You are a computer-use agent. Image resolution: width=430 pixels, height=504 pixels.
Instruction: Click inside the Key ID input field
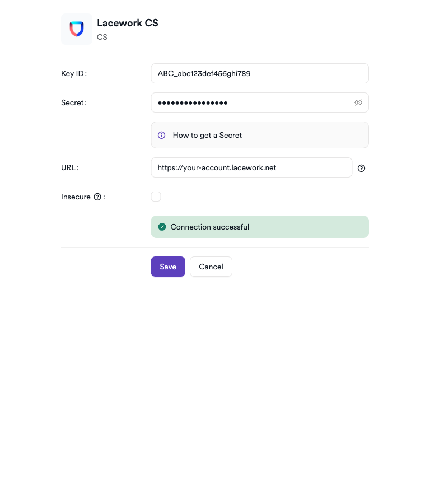260,73
